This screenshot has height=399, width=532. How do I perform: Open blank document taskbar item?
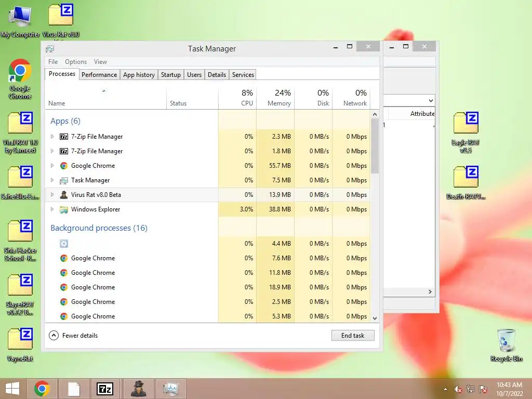click(74, 389)
